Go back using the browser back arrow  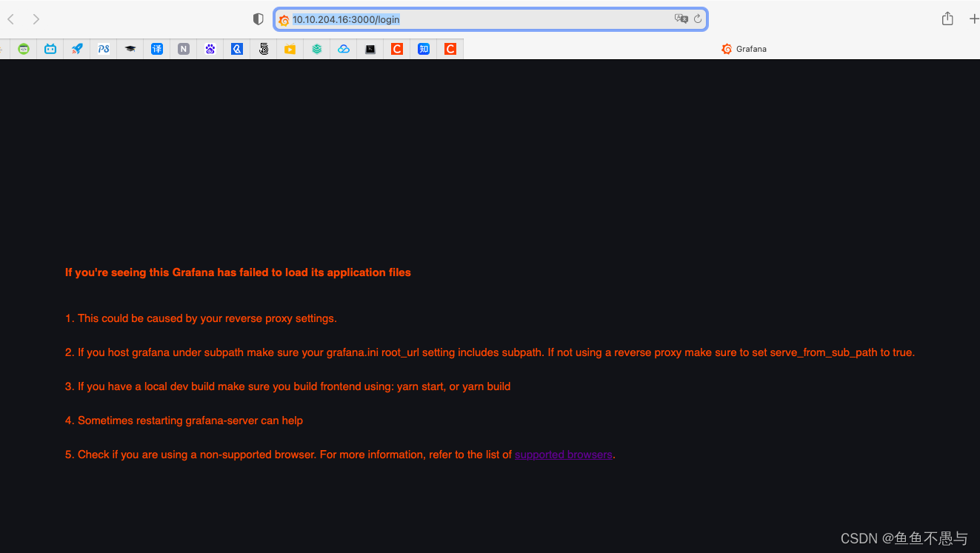[x=10, y=19]
